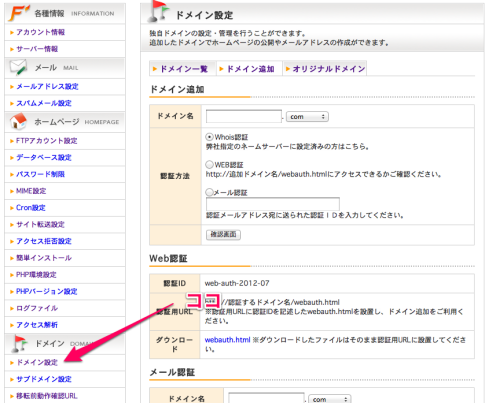
Task: Download the webauth.html file link
Action: click(x=227, y=340)
